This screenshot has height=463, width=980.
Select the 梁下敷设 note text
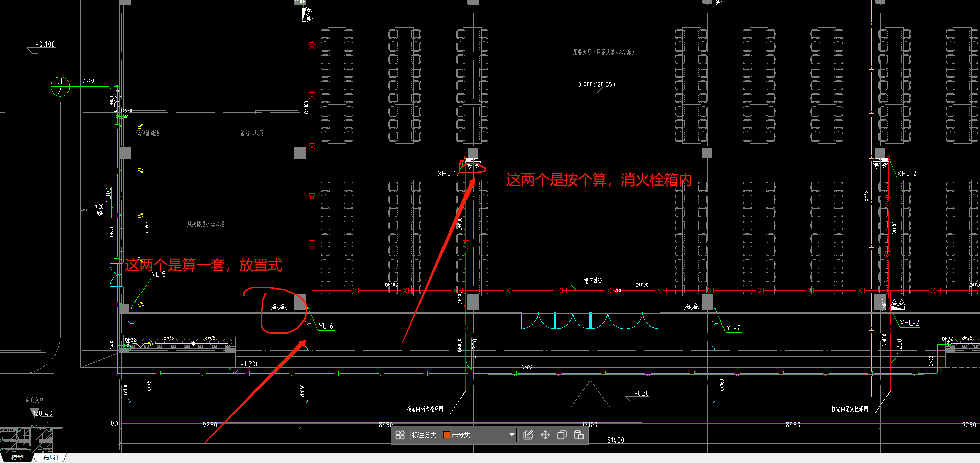(x=593, y=281)
